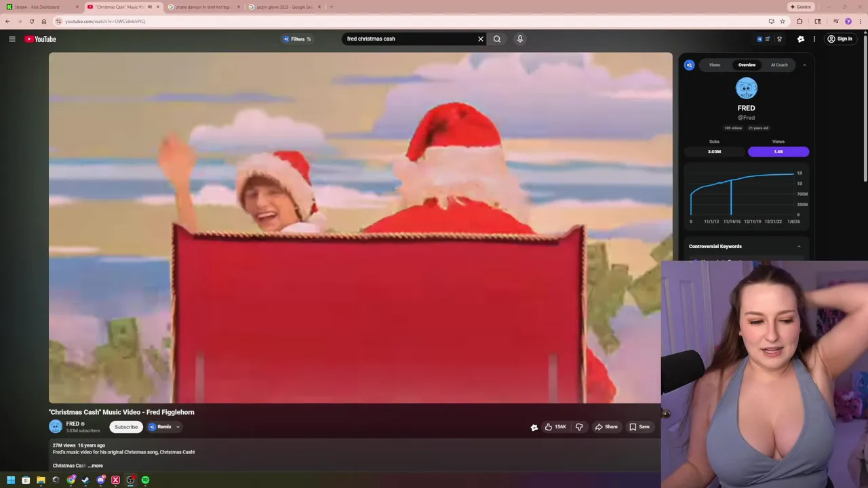Select the Subs 3.03M stat pill
This screenshot has height=488, width=868.
coord(714,152)
